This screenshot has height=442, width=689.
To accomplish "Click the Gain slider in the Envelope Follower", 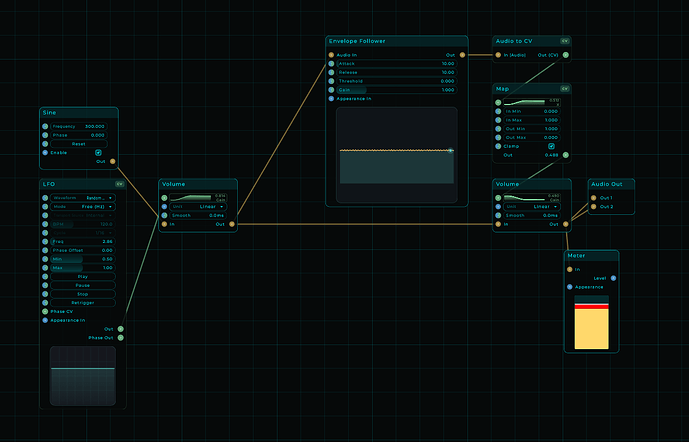I will (397, 90).
